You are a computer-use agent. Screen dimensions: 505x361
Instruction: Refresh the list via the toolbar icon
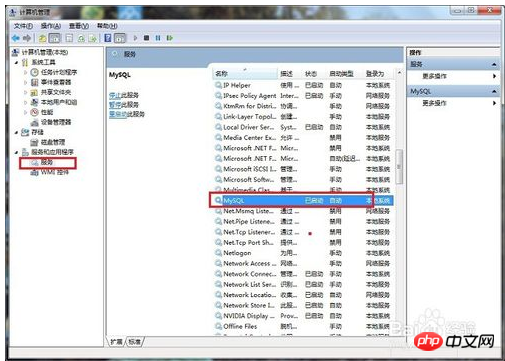point(81,38)
